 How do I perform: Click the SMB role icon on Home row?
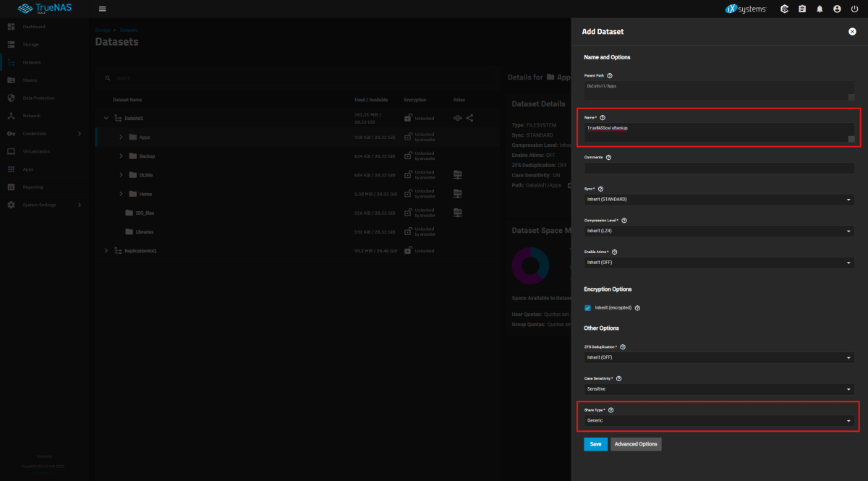click(457, 193)
